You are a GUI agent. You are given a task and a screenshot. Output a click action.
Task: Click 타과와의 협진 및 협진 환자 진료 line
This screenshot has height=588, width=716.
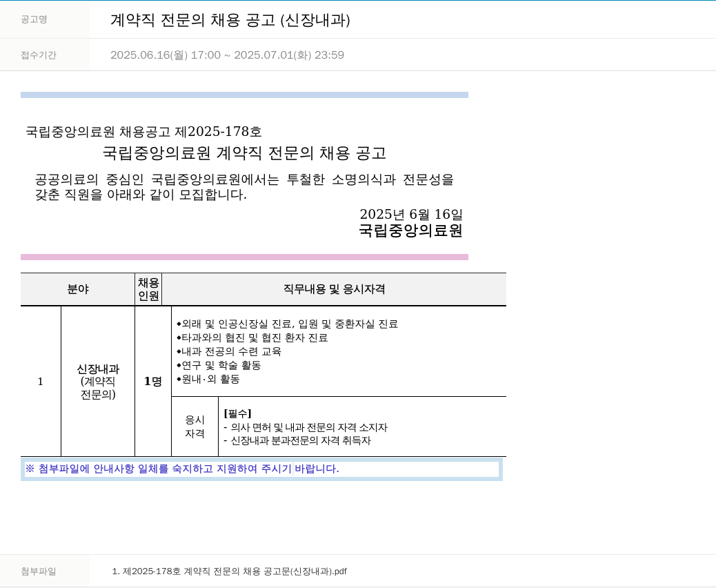[252, 337]
